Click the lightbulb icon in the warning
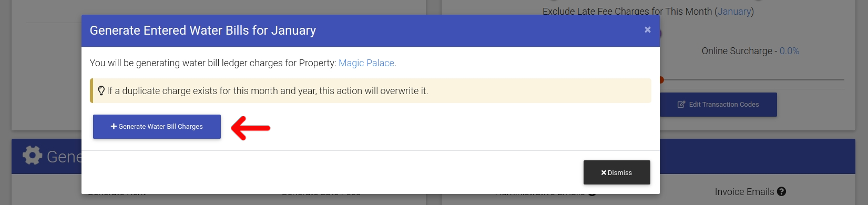 [x=101, y=90]
